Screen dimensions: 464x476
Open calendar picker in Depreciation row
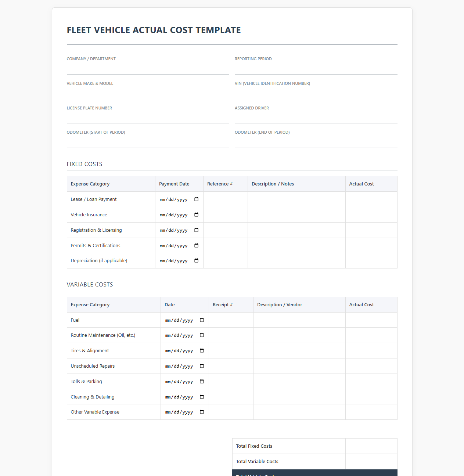[196, 261]
